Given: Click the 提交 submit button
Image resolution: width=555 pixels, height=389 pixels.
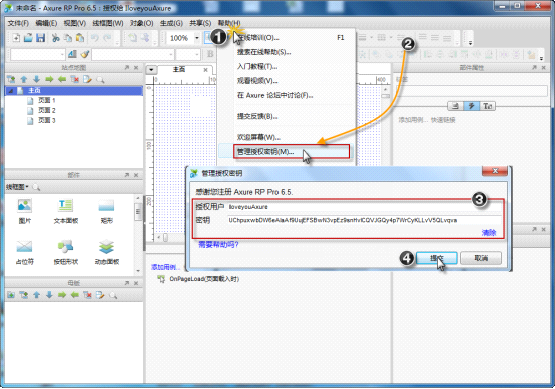Looking at the screenshot, I should 437,258.
